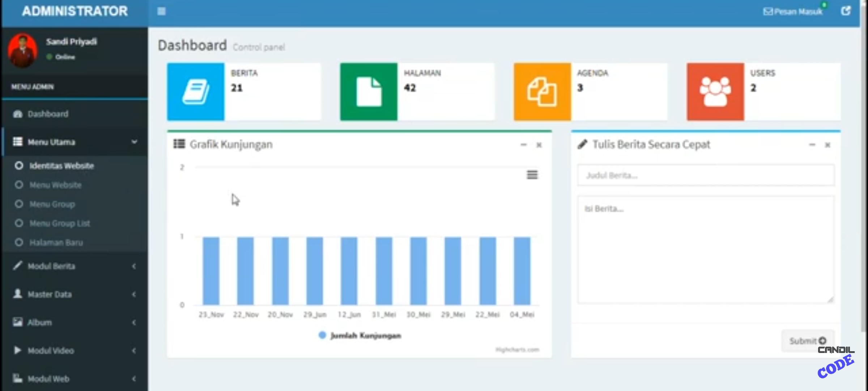Open Identitas Website menu item
The image size is (868, 391).
click(x=61, y=166)
